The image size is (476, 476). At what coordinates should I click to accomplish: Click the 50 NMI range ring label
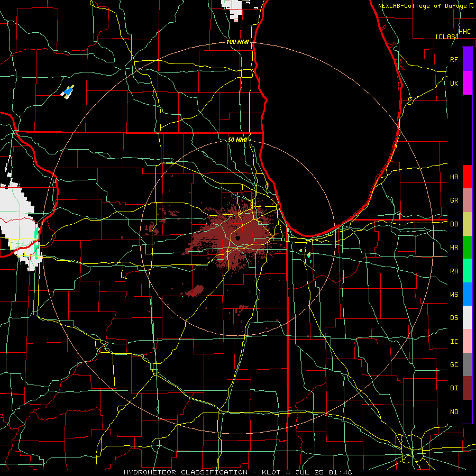coord(237,140)
